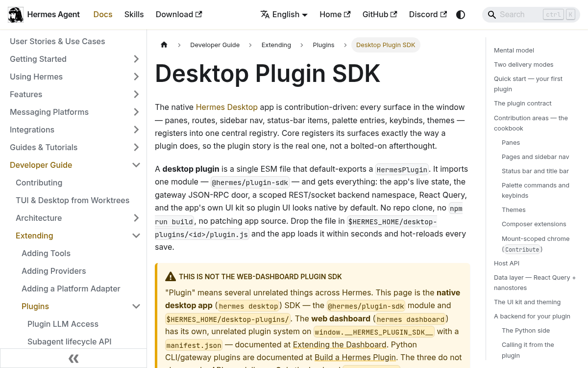Open the Download external link

coord(179,15)
